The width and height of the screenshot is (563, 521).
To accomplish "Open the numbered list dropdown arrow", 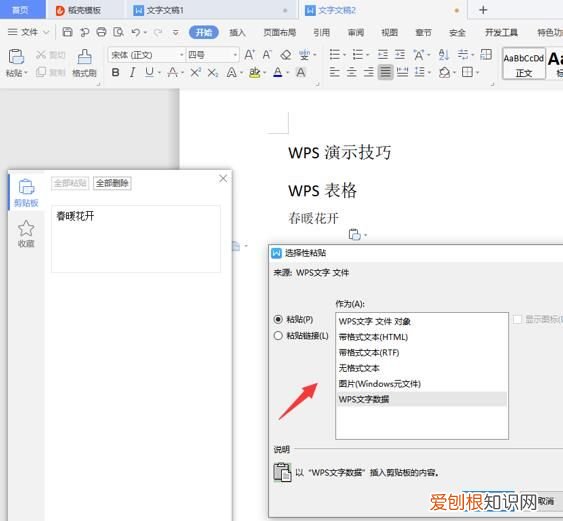I will click(367, 55).
